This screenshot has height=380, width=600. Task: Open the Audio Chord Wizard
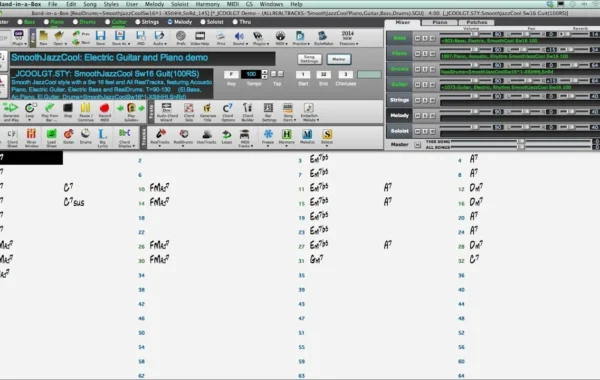(166, 112)
